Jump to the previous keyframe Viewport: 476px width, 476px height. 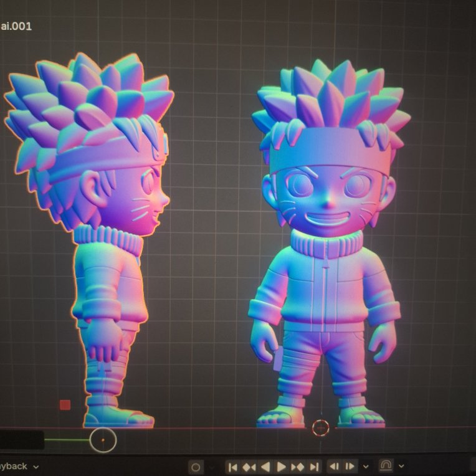point(249,467)
